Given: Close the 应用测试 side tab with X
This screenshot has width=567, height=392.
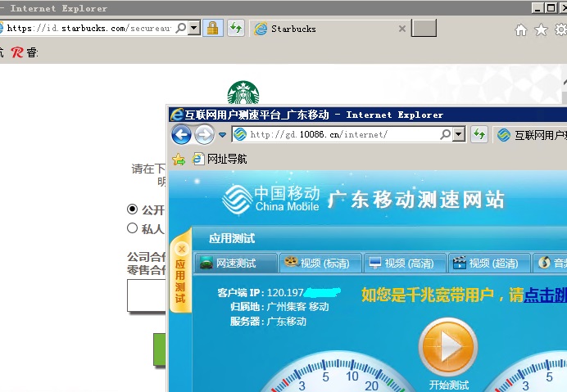Looking at the screenshot, I should click(x=182, y=249).
